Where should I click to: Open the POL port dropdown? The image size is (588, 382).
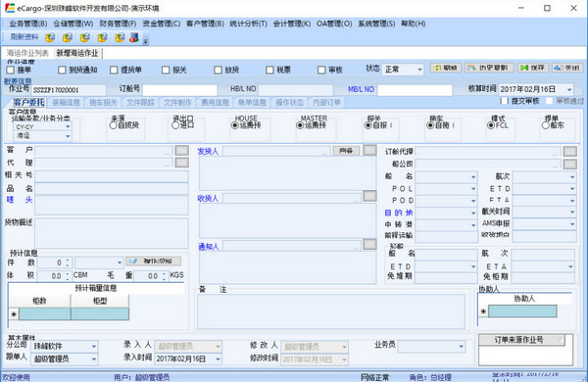coord(473,189)
